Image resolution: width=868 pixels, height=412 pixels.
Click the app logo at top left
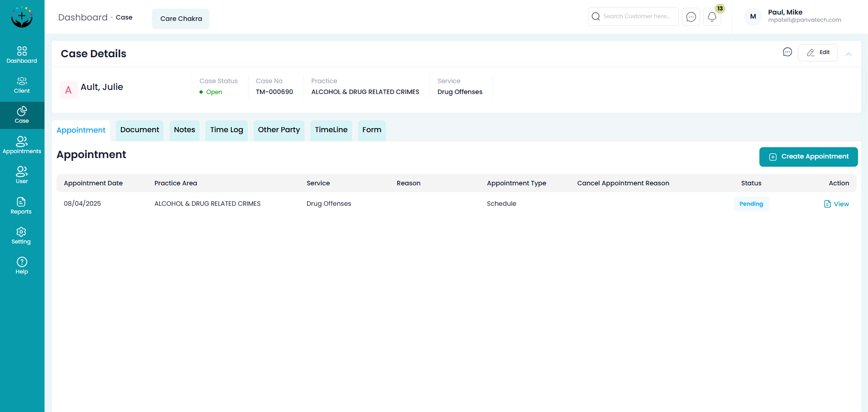pyautogui.click(x=22, y=17)
